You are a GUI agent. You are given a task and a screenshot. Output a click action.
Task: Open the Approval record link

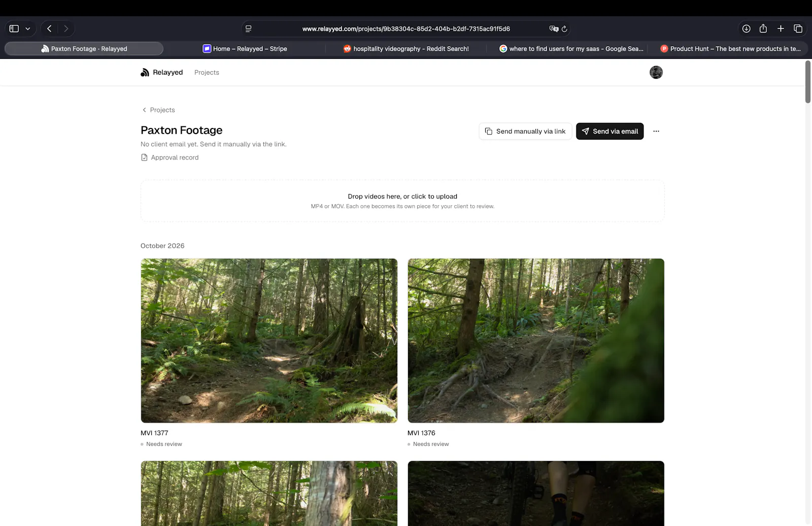[170, 157]
